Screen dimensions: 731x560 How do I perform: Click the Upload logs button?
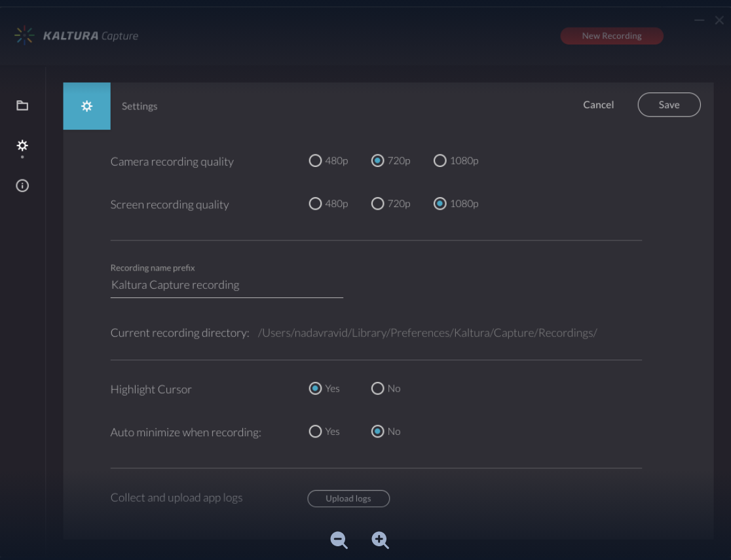(348, 498)
